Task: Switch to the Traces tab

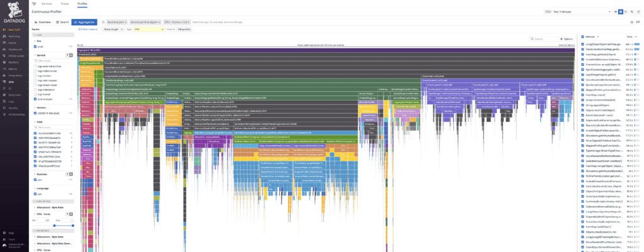Action: point(65,4)
